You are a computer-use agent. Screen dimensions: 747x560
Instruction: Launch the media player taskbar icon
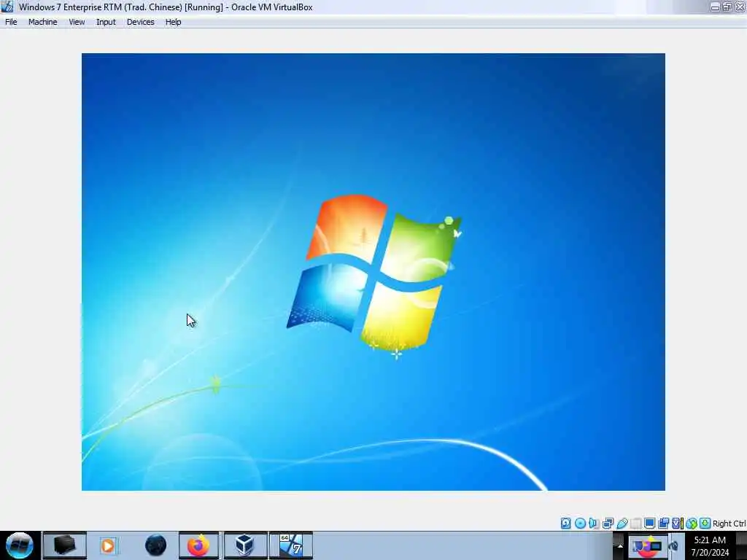click(x=108, y=545)
